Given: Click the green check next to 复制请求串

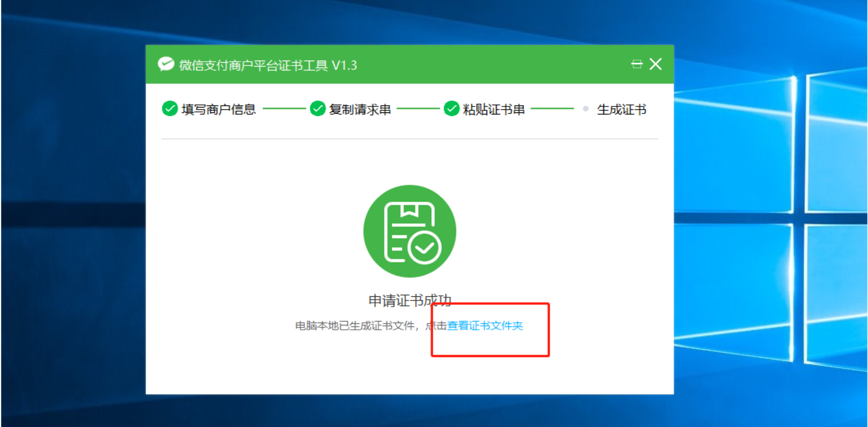Looking at the screenshot, I should coord(318,108).
